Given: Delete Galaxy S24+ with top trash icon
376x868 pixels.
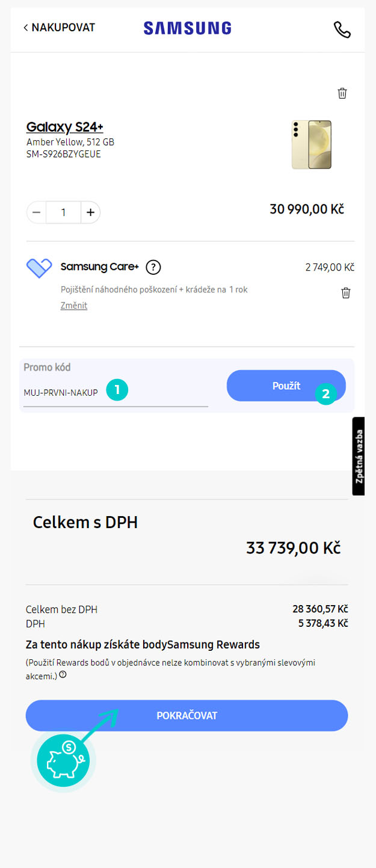Looking at the screenshot, I should click(x=342, y=93).
